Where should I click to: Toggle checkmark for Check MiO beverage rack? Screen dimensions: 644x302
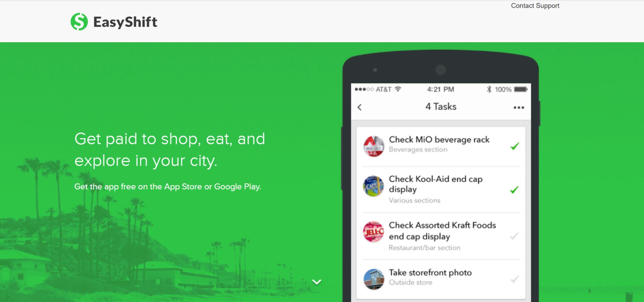(515, 146)
